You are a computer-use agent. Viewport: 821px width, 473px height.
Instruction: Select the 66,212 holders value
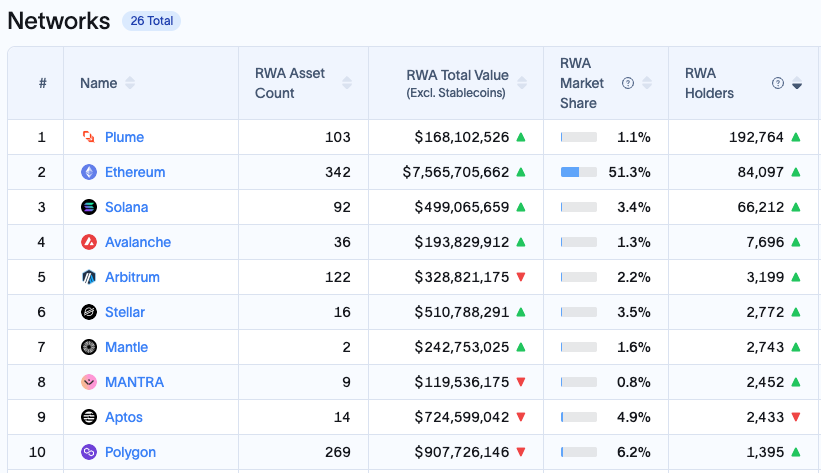tap(761, 207)
